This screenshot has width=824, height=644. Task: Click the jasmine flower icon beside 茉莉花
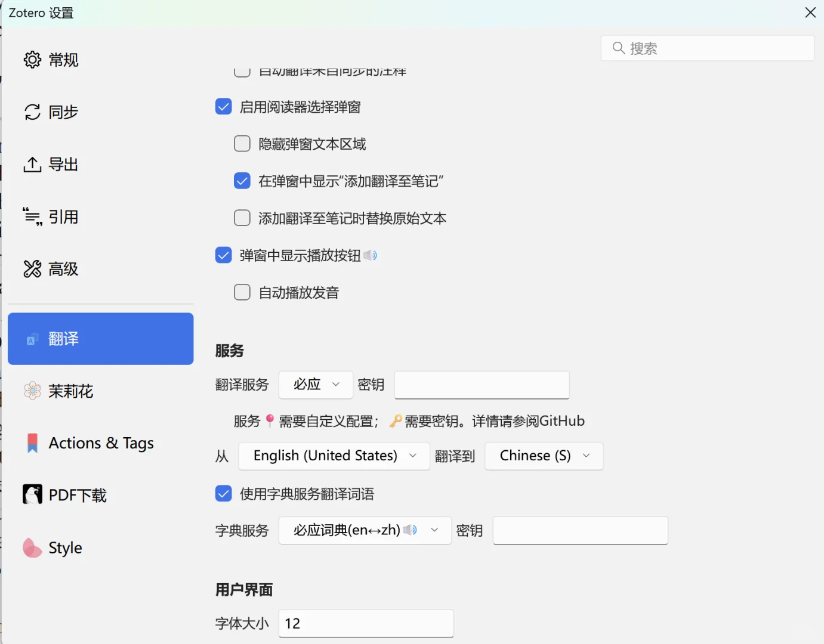[32, 391]
